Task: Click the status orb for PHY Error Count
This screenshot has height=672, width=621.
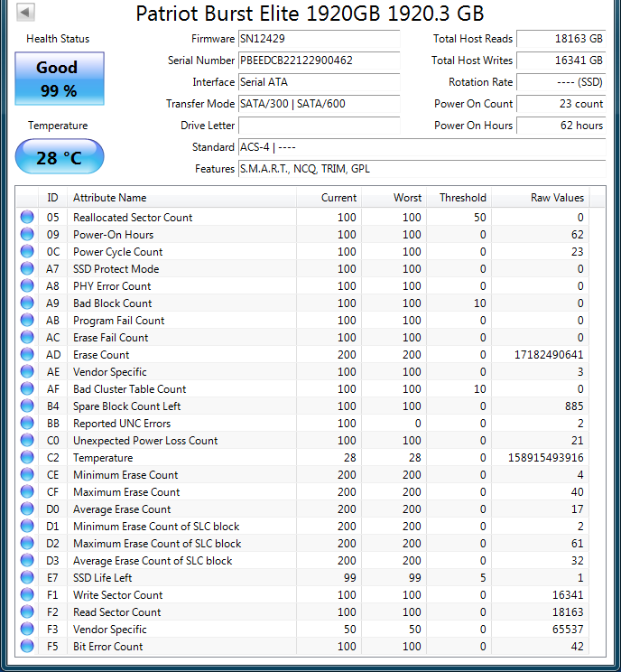Action: [27, 285]
